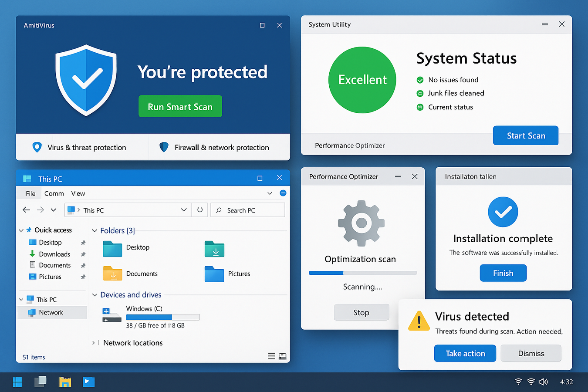Unpin Documents from Quick access
This screenshot has width=588, height=392.
pos(83,265)
